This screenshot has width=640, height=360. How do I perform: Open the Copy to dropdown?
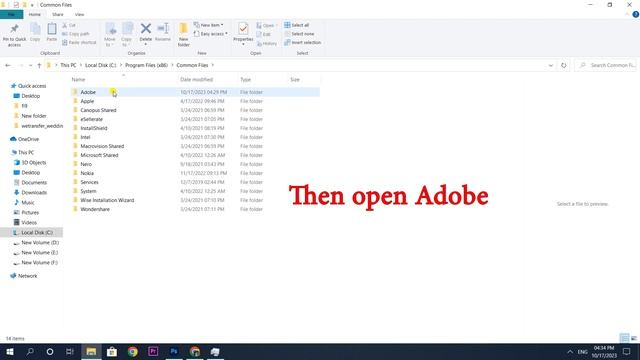pyautogui.click(x=127, y=35)
